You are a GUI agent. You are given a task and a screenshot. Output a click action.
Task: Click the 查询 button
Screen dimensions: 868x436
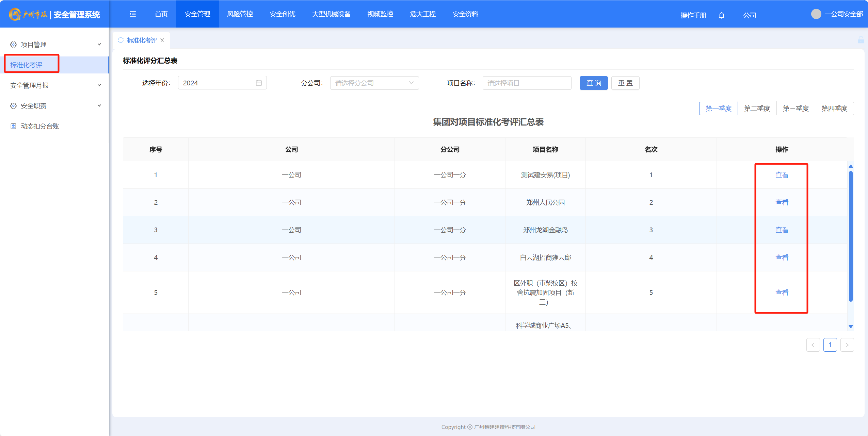point(593,83)
